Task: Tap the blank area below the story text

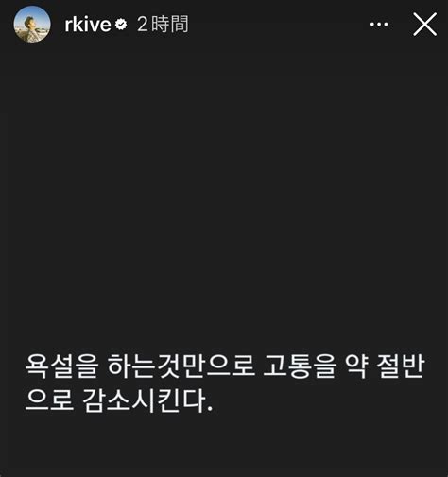Action: pos(224,447)
